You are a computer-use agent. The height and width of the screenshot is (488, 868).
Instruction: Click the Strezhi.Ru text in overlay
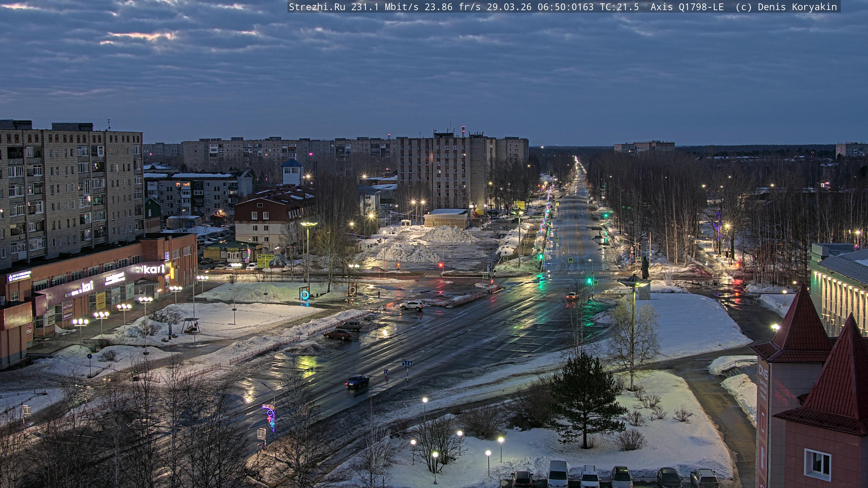(x=317, y=7)
